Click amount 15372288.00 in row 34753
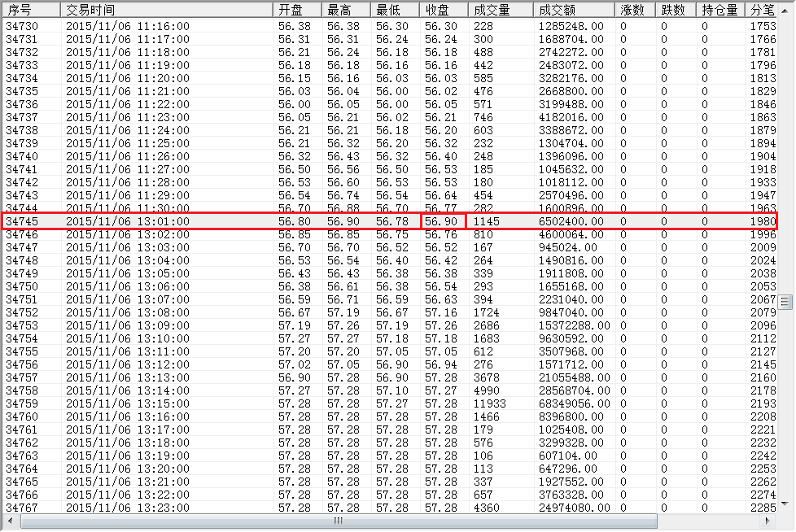Viewport: 796px width, 532px height. coord(574,325)
